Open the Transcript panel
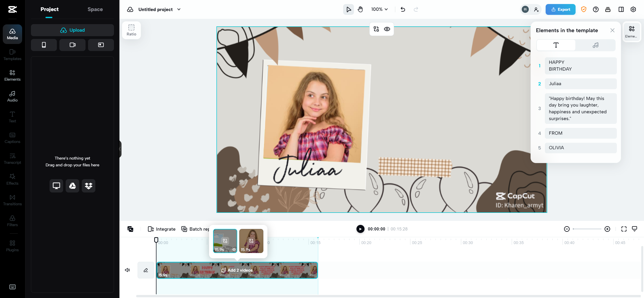Image resolution: width=644 pixels, height=298 pixels. pos(12,158)
